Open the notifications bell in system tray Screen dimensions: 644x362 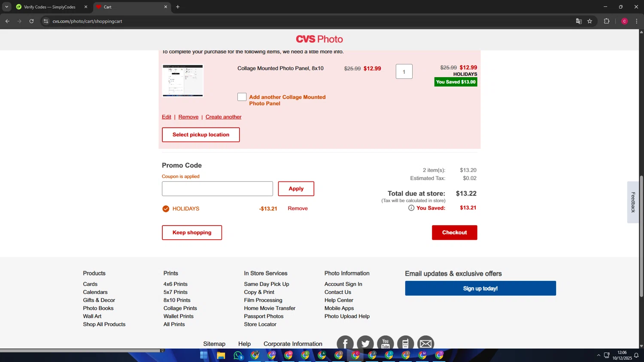tap(636, 355)
